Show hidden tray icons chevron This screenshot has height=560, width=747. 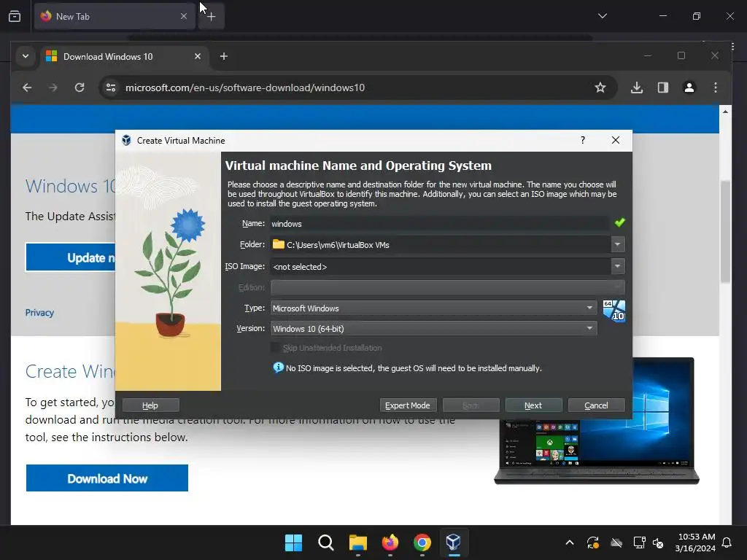point(569,542)
